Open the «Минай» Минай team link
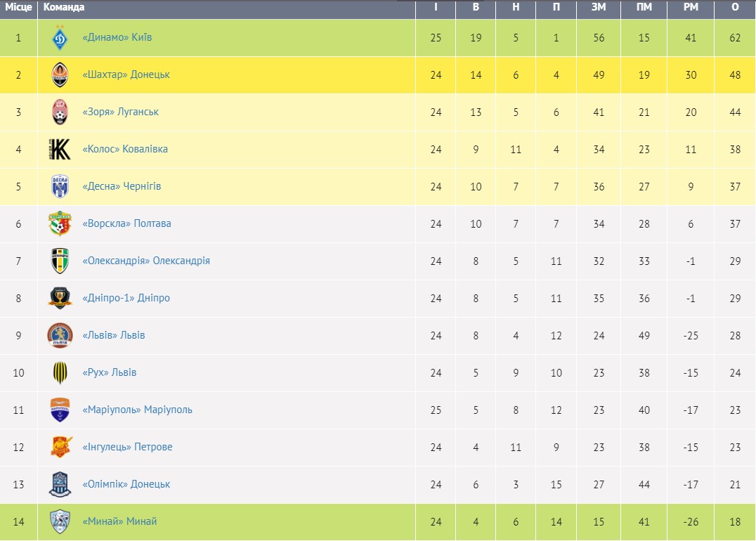 119,521
